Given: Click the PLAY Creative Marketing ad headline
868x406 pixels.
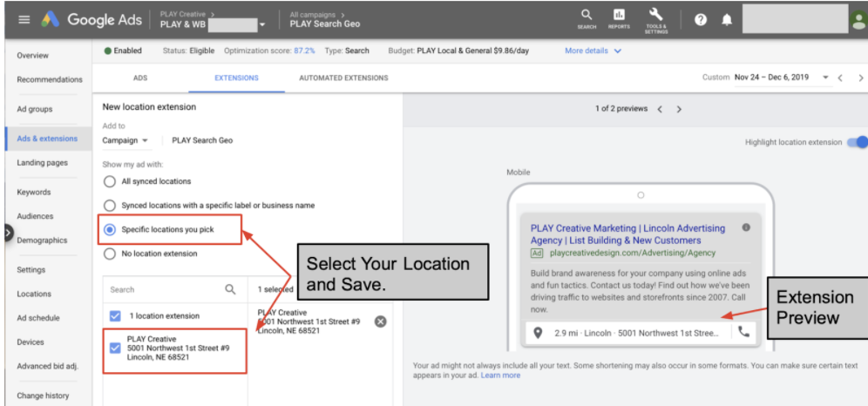Looking at the screenshot, I should pyautogui.click(x=627, y=234).
